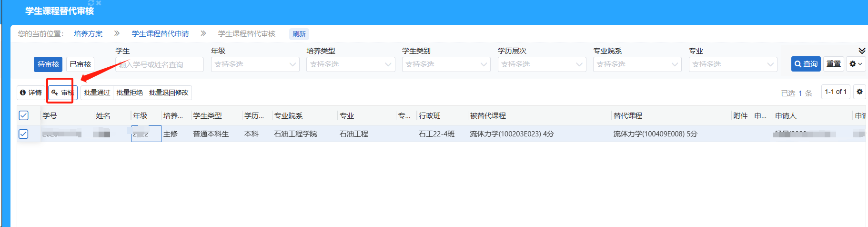This screenshot has width=868, height=227.
Task: Click the 查询 search button
Action: coord(806,64)
